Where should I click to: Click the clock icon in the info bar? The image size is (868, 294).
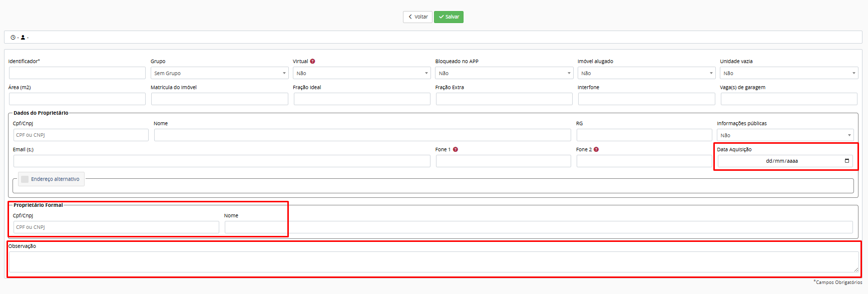[13, 38]
